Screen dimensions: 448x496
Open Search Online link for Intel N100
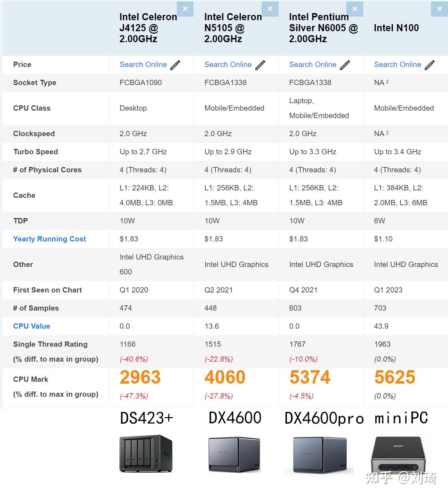397,65
